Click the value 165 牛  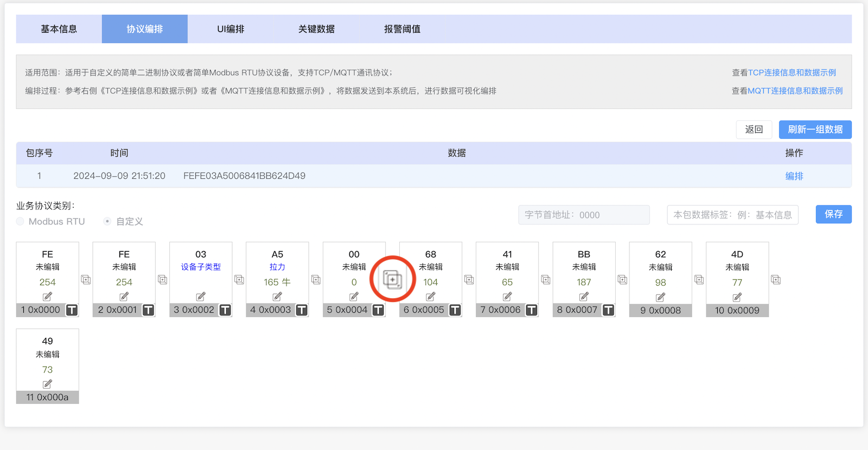click(277, 282)
